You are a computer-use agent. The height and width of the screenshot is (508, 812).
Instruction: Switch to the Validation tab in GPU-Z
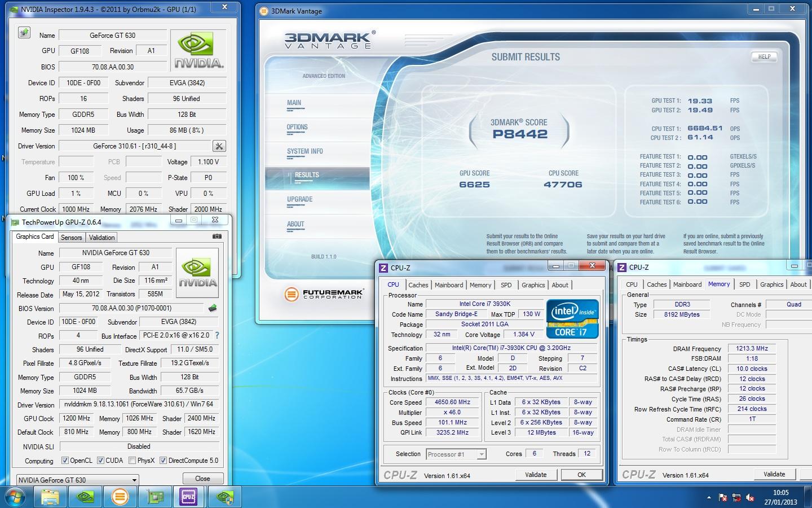102,238
